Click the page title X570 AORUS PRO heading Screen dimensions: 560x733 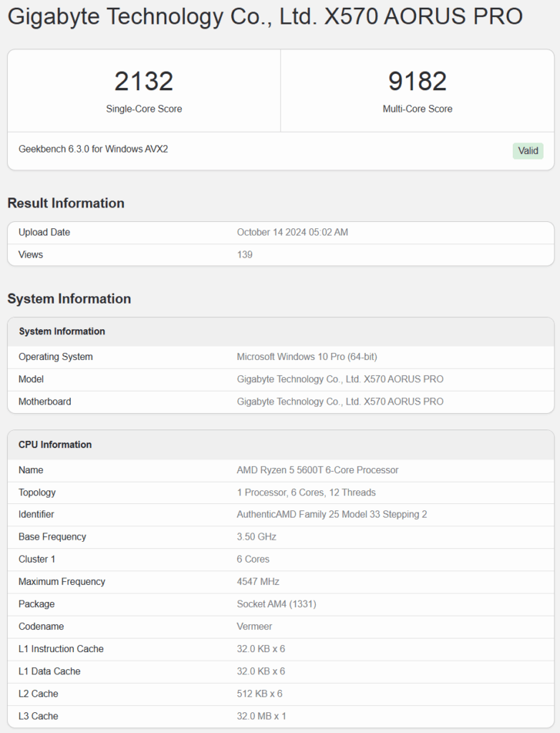coord(265,16)
